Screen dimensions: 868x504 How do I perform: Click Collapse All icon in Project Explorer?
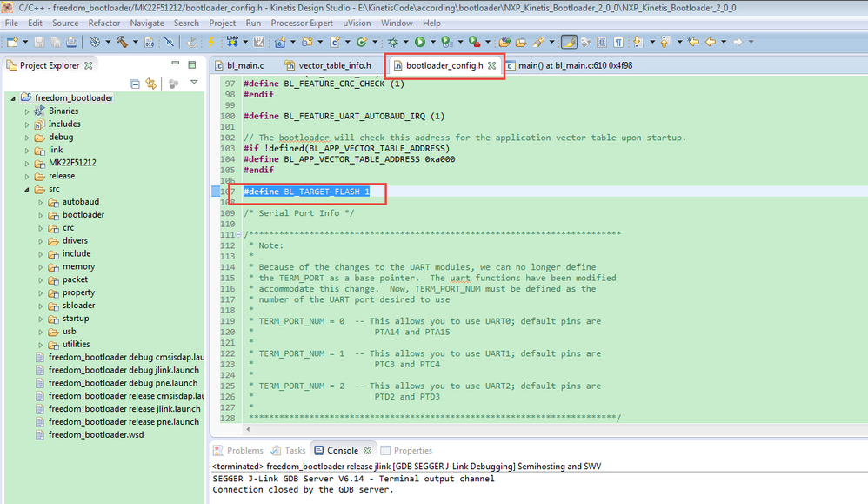[x=135, y=84]
